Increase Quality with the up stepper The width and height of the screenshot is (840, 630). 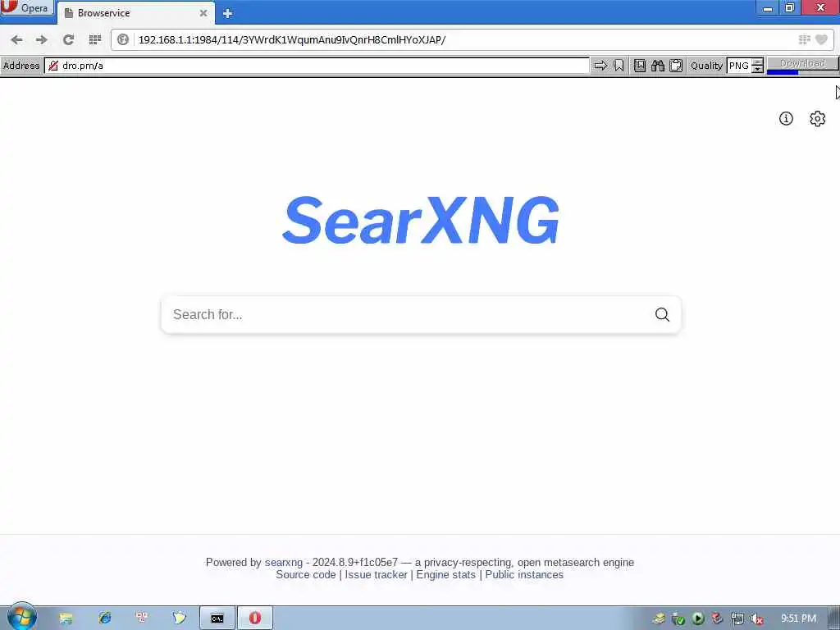(757, 62)
